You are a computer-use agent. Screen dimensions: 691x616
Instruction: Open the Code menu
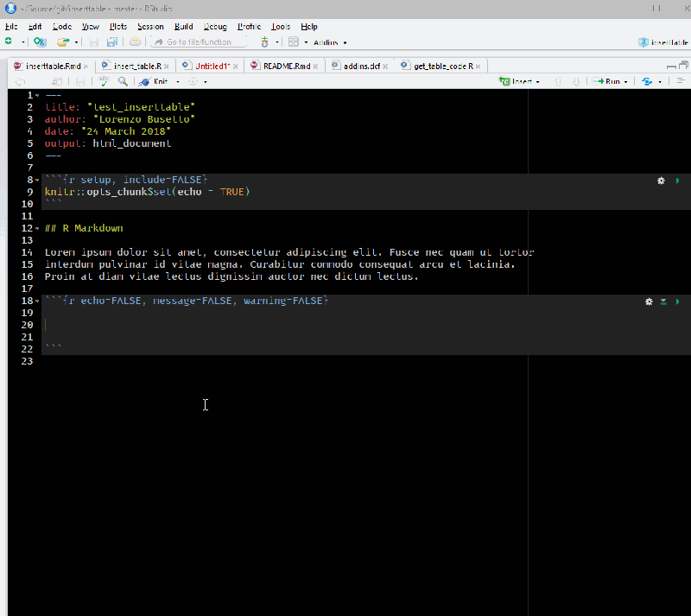coord(62,27)
